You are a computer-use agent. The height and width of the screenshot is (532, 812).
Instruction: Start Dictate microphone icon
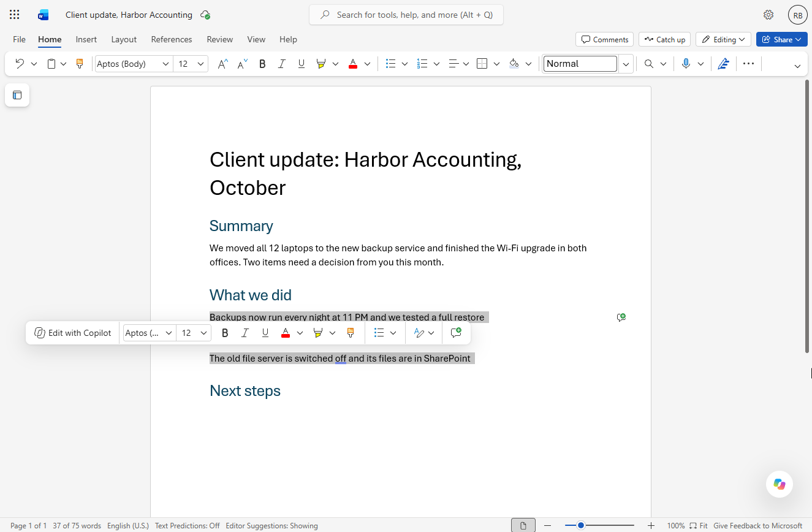686,64
